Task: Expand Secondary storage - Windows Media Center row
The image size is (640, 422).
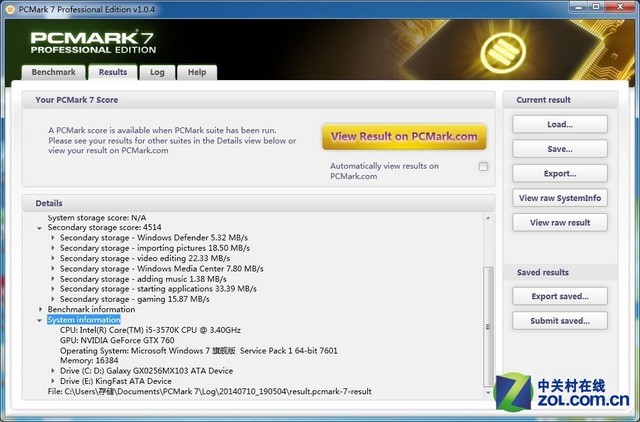Action: pos(53,268)
